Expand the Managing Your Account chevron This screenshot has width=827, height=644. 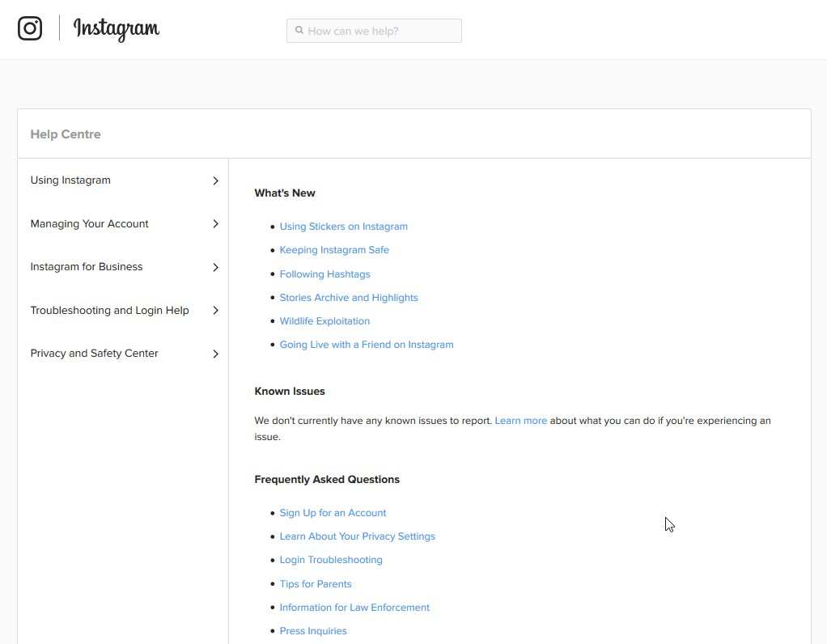pos(215,224)
